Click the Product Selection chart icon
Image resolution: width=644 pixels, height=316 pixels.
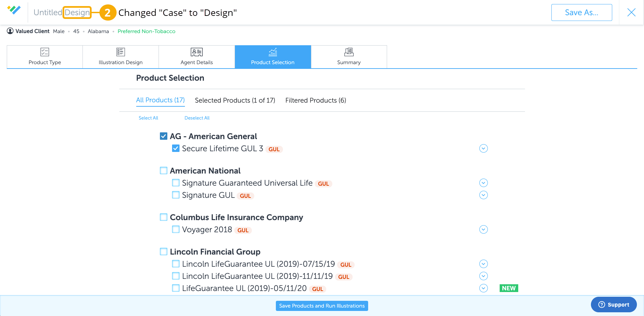(273, 52)
